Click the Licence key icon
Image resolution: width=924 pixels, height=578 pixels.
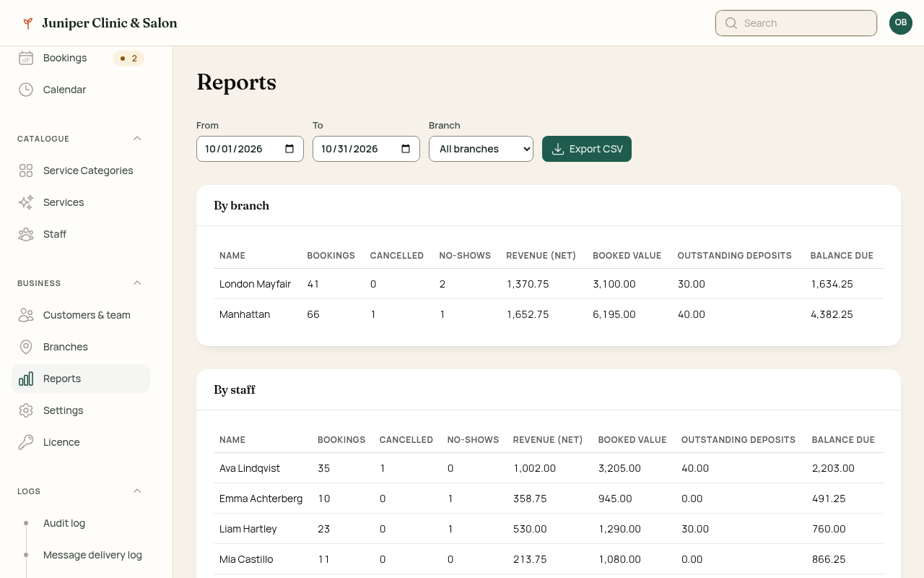(26, 442)
